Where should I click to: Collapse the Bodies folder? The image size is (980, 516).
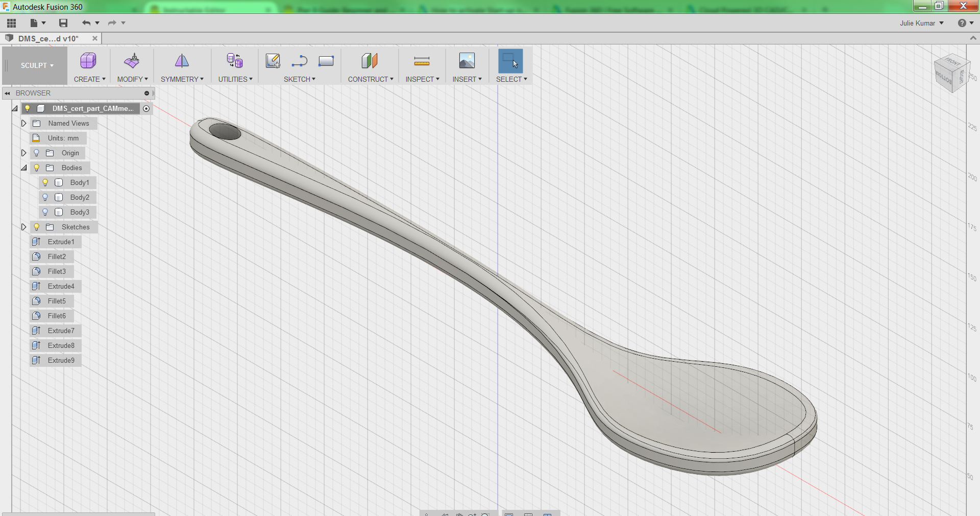23,168
